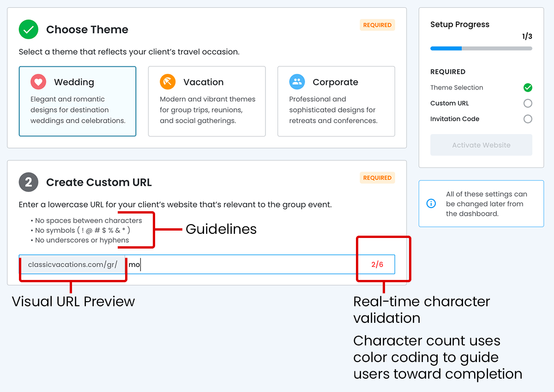This screenshot has height=392, width=554.
Task: Click the Wedding heart icon
Action: pyautogui.click(x=38, y=82)
